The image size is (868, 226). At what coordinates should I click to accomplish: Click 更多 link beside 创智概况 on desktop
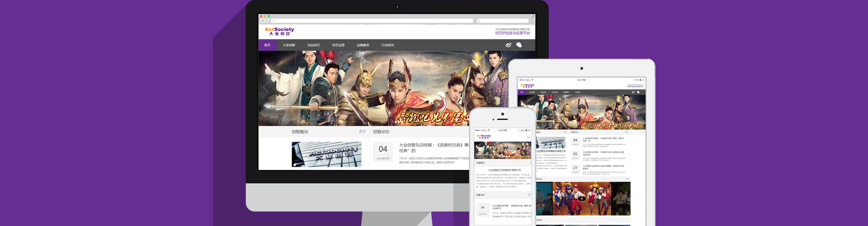362,132
